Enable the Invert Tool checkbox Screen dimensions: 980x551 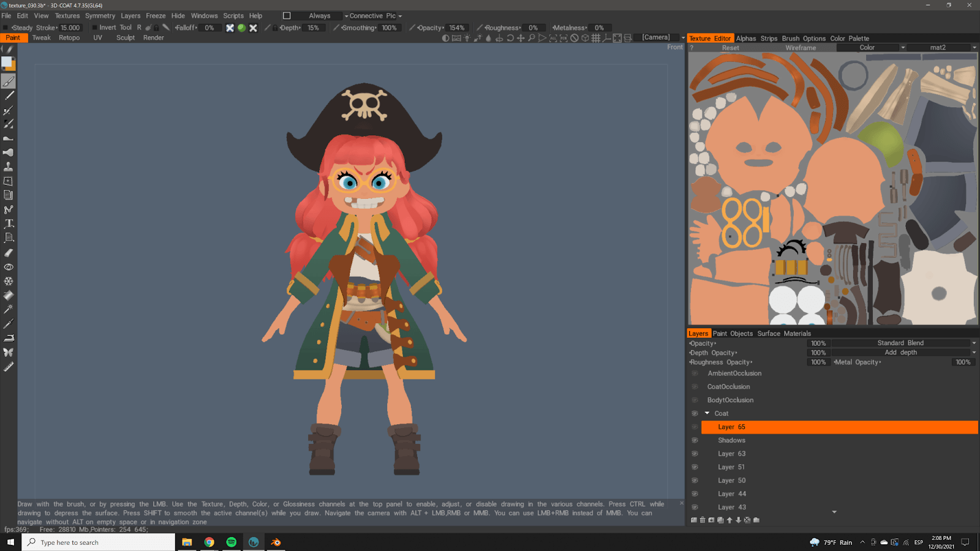click(x=95, y=28)
